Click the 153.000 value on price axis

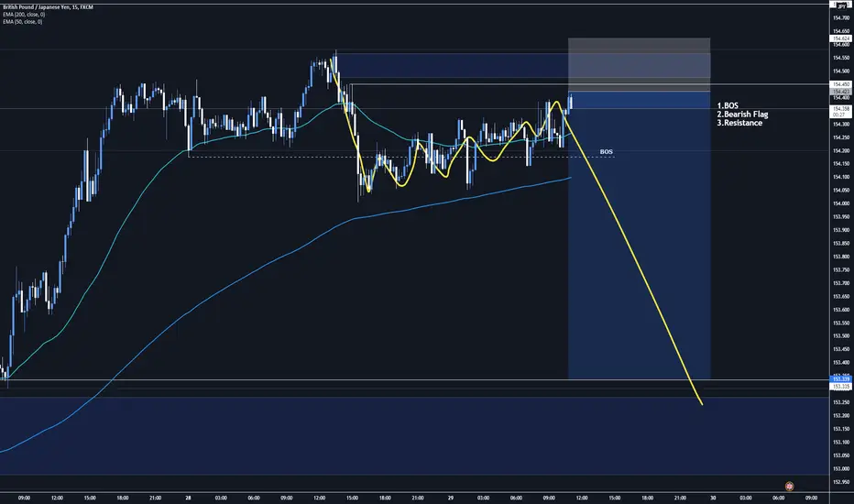(x=841, y=468)
